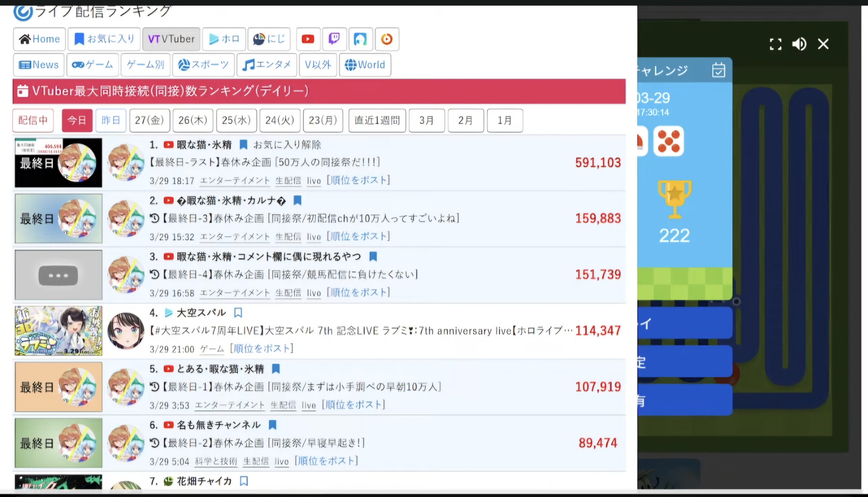Click the YouTube platform filter icon
868x497 pixels.
tap(308, 39)
